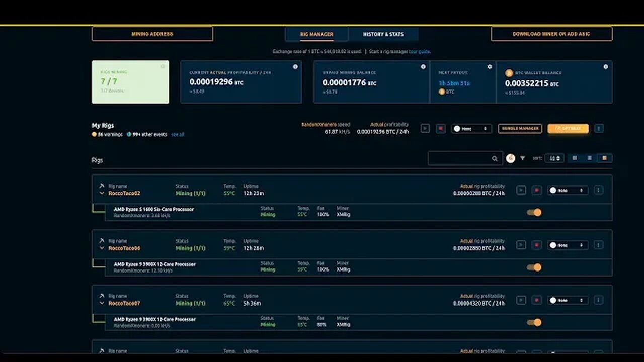Screen dimensions: 644x362
Task: Click the pickaxe icon for RoccoTaco07
Action: coord(102,296)
